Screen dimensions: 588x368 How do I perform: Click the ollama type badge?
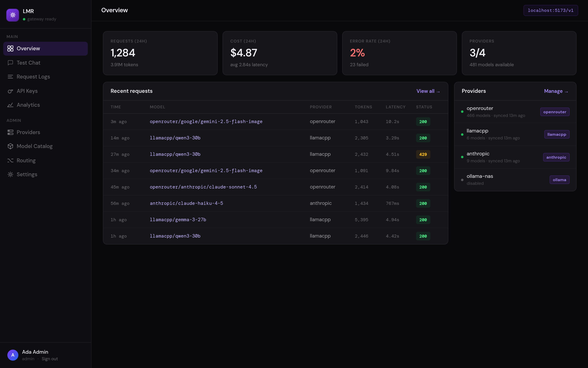click(559, 180)
